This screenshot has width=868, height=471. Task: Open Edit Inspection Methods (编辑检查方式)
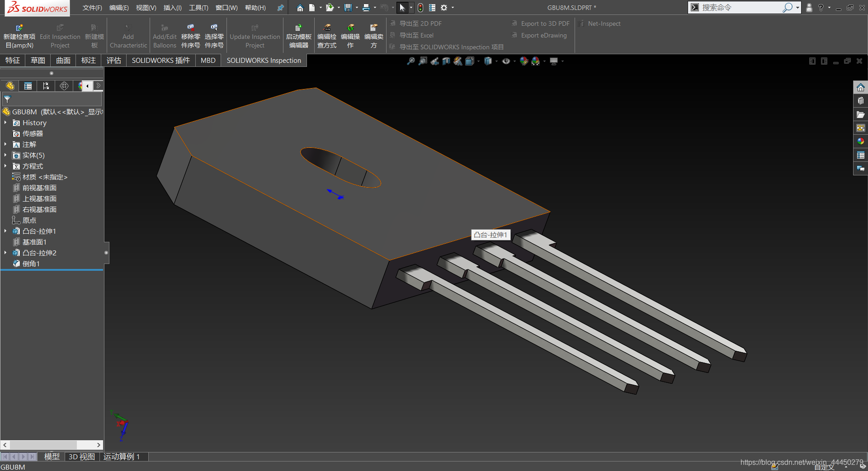pos(327,36)
